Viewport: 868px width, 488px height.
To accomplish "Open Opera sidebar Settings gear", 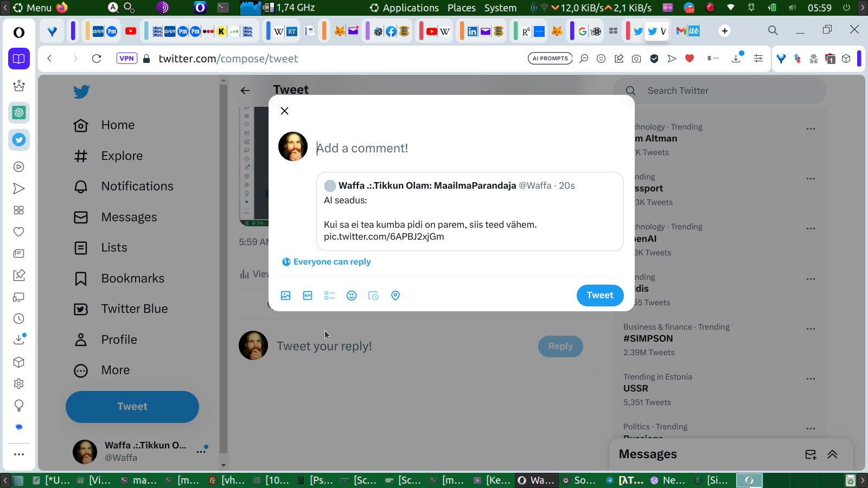I will (19, 384).
